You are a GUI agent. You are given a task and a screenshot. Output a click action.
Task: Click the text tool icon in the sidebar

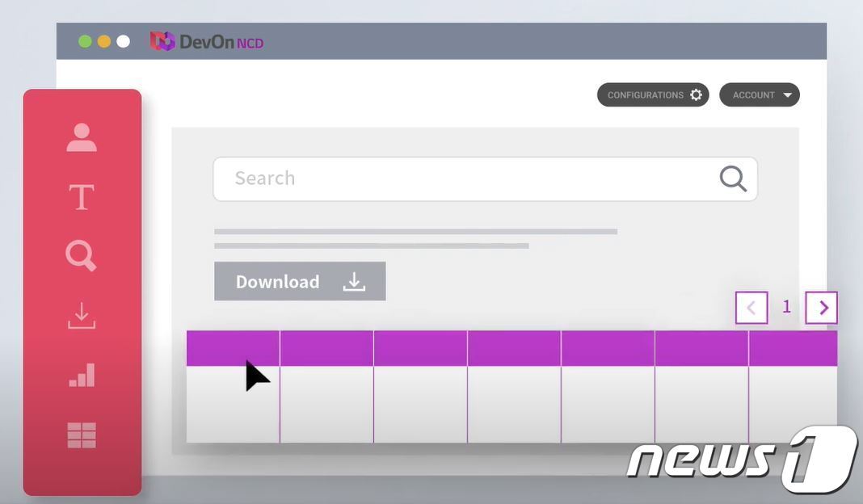tap(81, 195)
